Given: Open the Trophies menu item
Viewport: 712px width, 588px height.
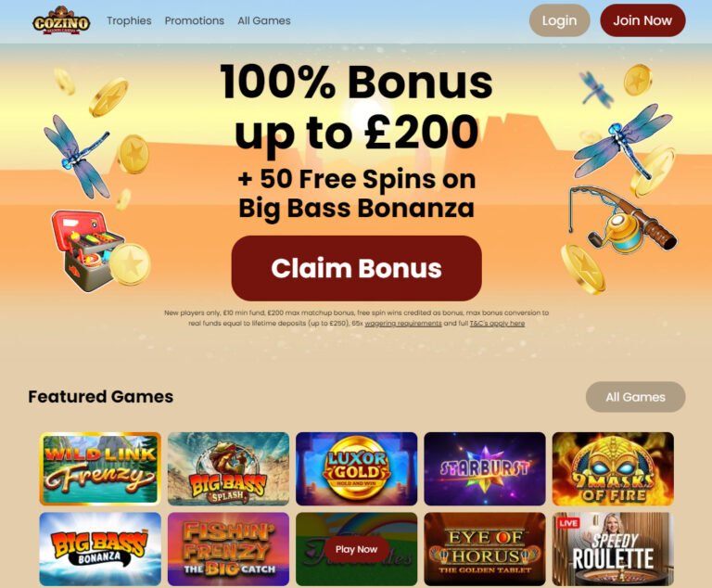Looking at the screenshot, I should point(129,20).
